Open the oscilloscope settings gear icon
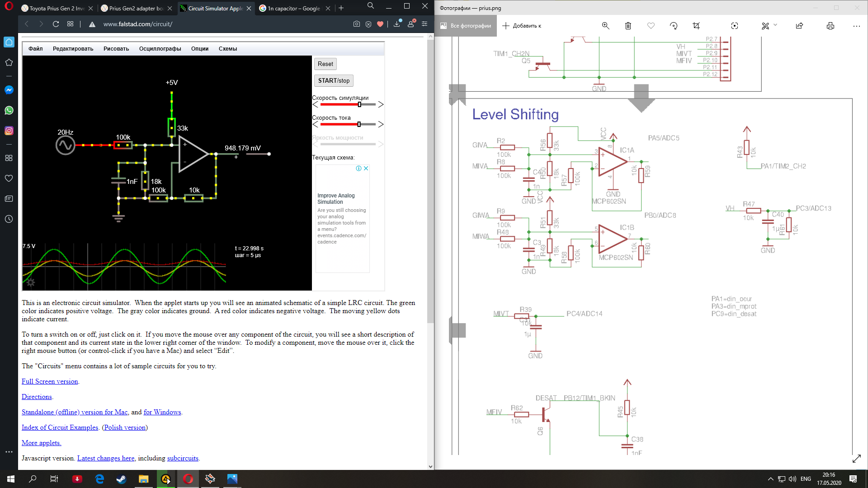Image resolution: width=868 pixels, height=488 pixels. tap(31, 283)
